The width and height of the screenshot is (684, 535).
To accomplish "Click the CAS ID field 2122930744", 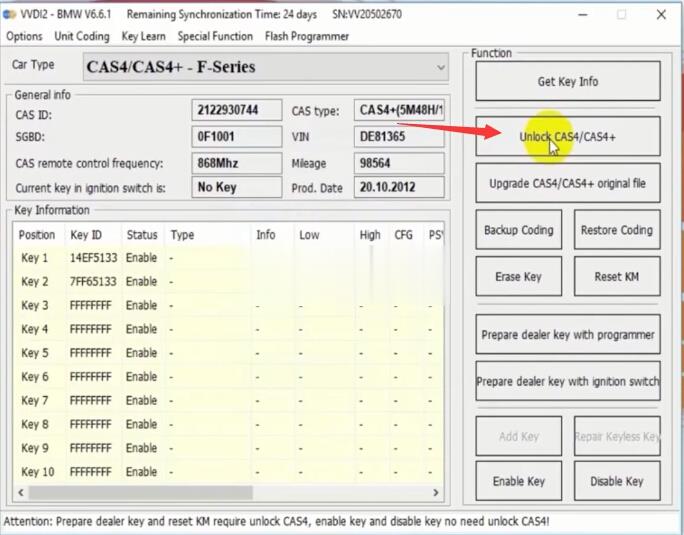I will [x=236, y=110].
